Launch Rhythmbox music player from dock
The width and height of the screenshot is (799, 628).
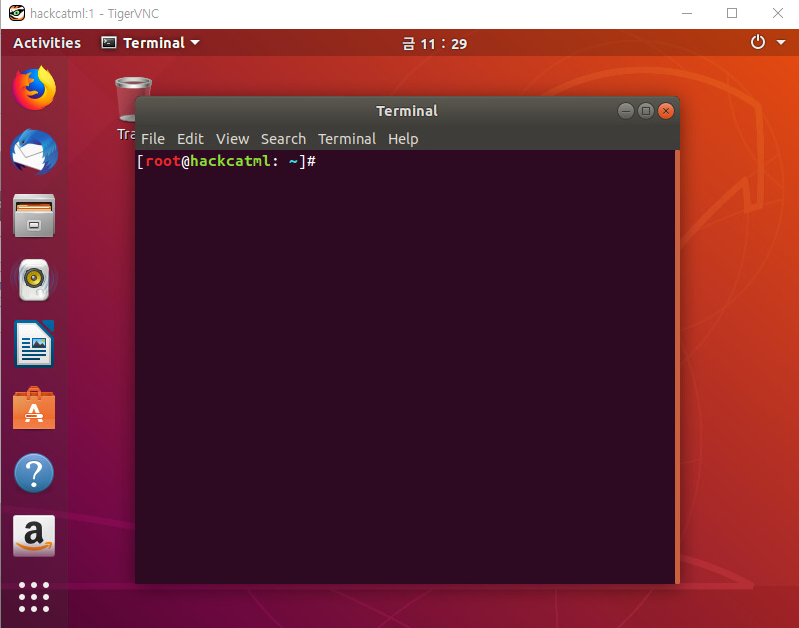tap(34, 279)
